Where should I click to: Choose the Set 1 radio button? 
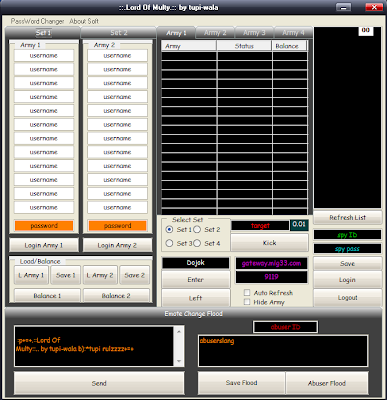[169, 230]
